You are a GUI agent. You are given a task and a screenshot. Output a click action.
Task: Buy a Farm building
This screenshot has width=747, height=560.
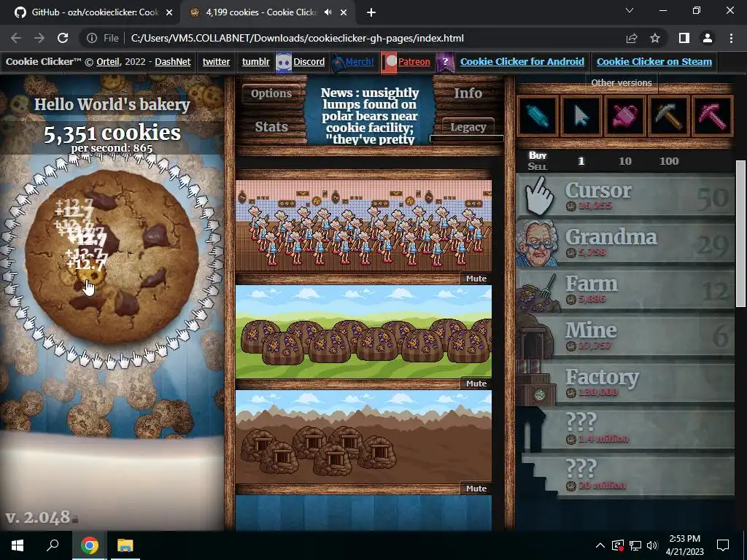point(625,289)
